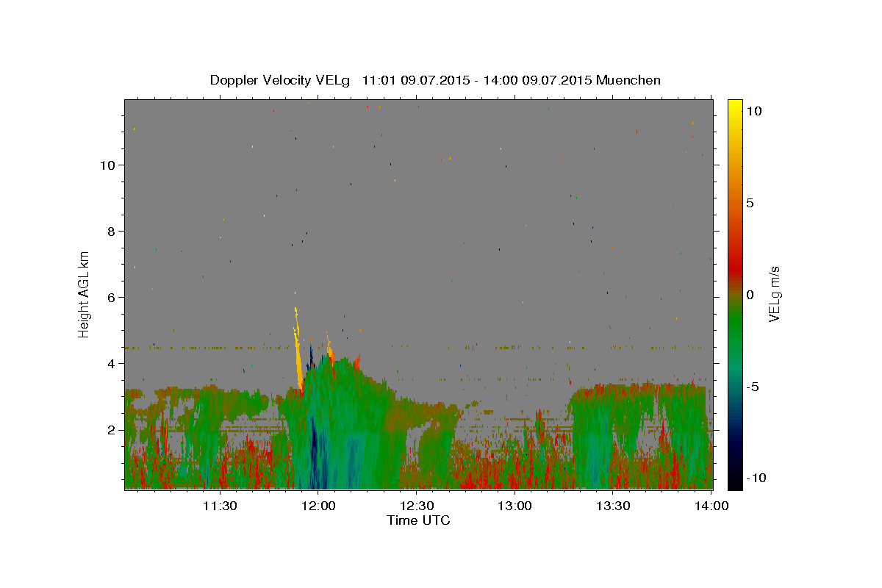This screenshot has width=882, height=588.
Task: Click the 12:30 time tick label
Action: pyautogui.click(x=417, y=506)
